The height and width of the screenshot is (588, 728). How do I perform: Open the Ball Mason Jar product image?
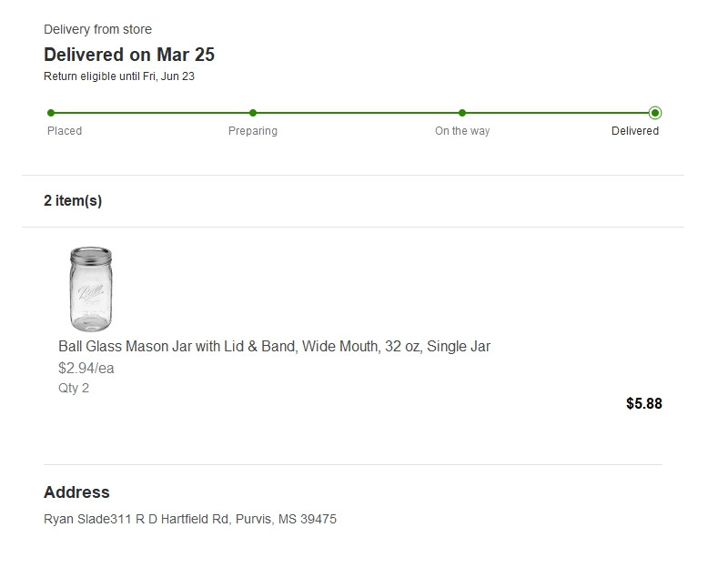click(x=90, y=289)
